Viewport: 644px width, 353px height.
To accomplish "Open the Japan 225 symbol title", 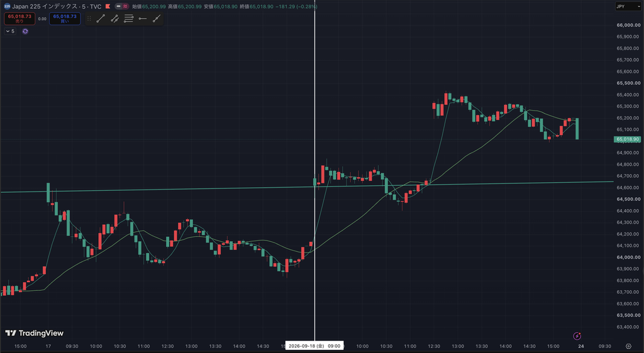I will pyautogui.click(x=53, y=6).
